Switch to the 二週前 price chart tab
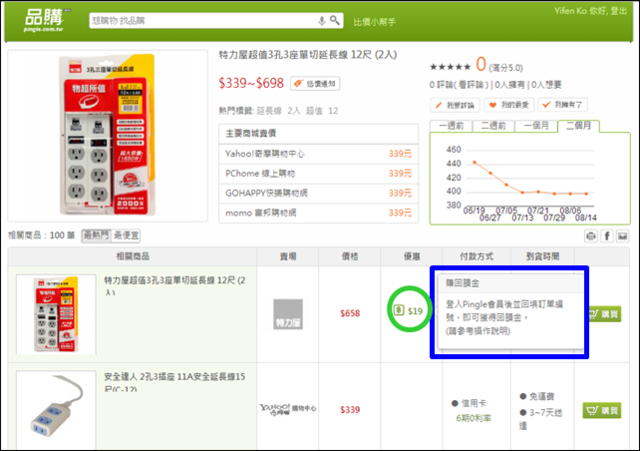Image resolution: width=640 pixels, height=451 pixels. click(x=493, y=126)
